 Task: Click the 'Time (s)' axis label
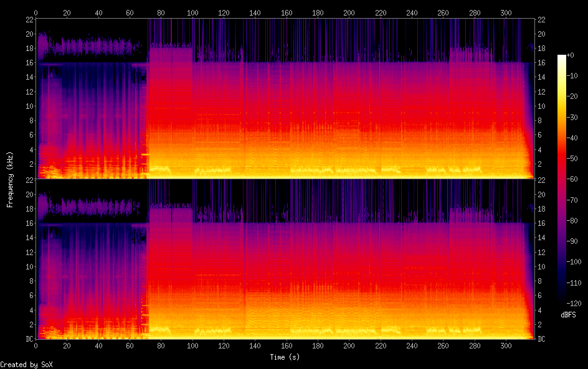[286, 357]
